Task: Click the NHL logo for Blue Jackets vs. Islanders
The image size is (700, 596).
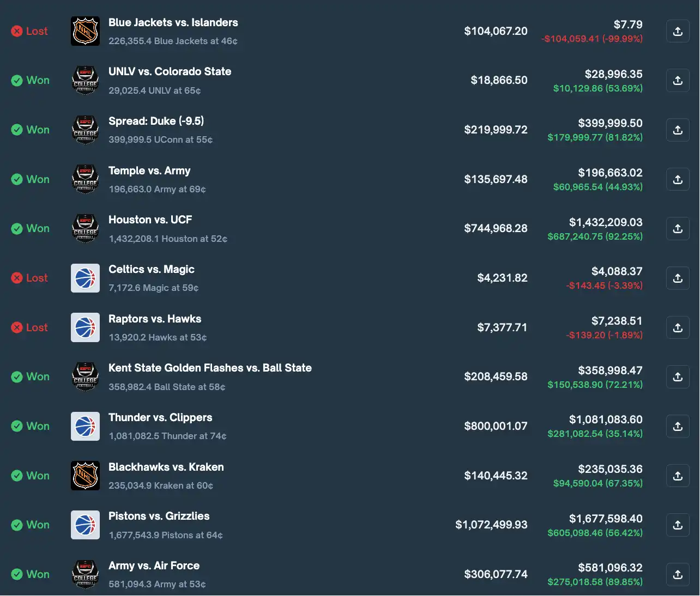Action: [85, 31]
